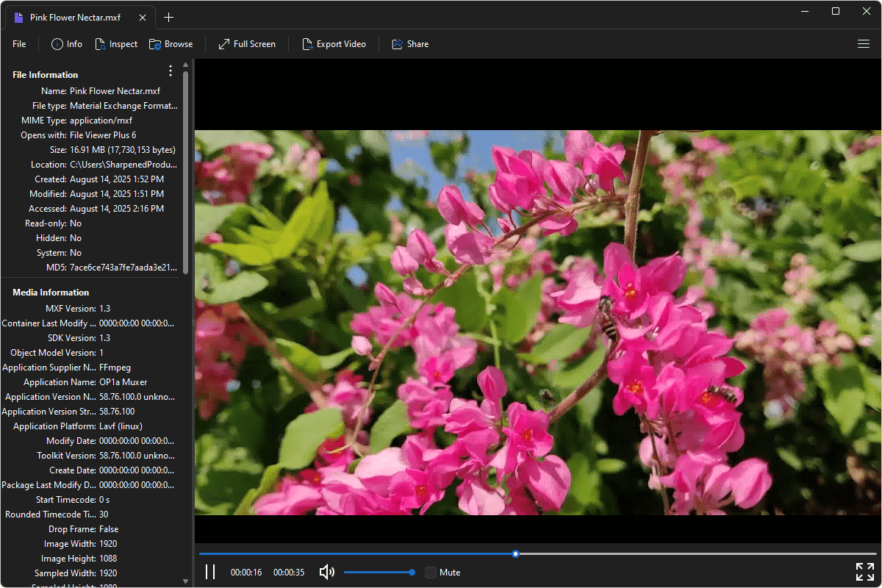Click the Info toolbar button
The width and height of the screenshot is (882, 588).
click(67, 44)
